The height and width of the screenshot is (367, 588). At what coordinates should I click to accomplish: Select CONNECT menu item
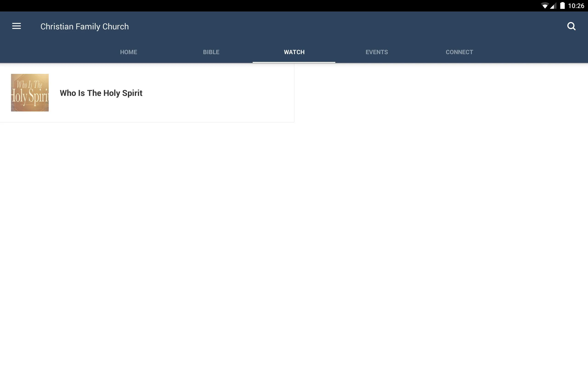click(459, 52)
